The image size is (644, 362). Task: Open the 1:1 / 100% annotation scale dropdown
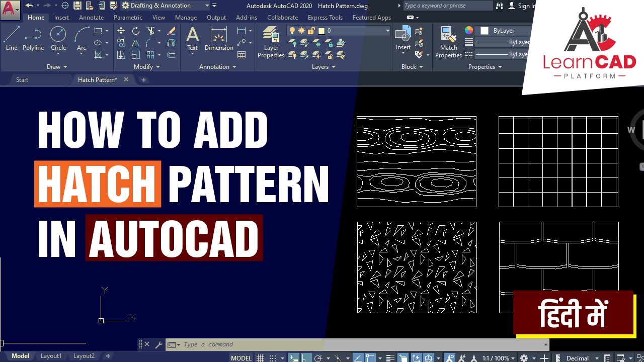click(x=498, y=358)
